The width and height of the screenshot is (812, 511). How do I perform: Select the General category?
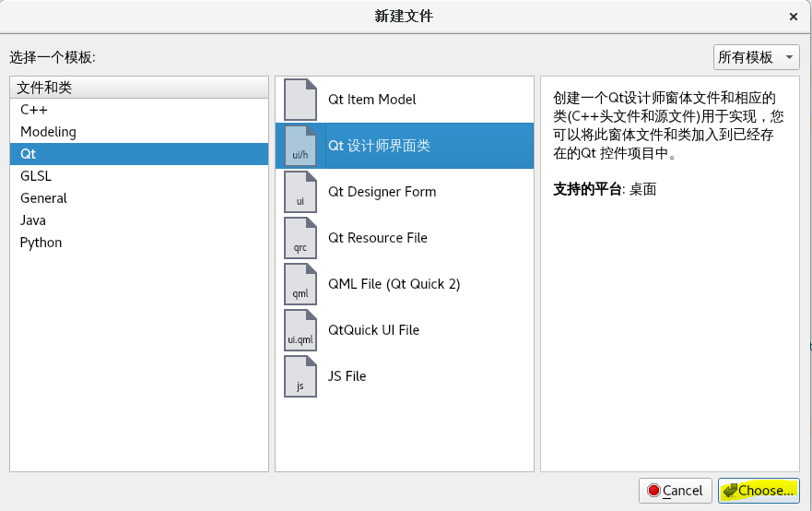pos(139,198)
